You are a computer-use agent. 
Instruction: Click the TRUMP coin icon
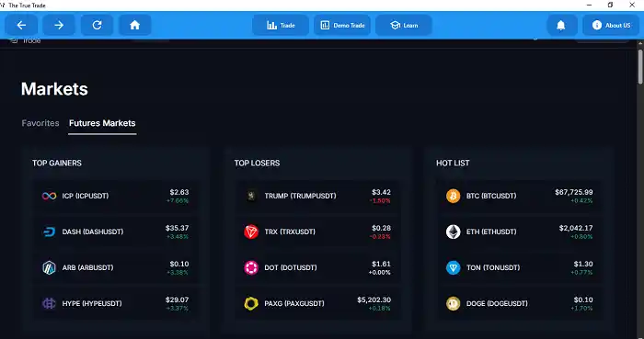(x=251, y=196)
